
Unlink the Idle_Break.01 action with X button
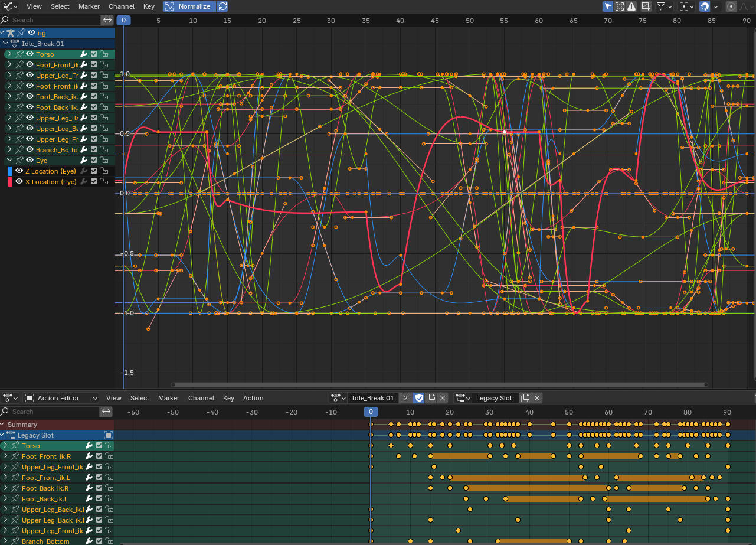443,398
